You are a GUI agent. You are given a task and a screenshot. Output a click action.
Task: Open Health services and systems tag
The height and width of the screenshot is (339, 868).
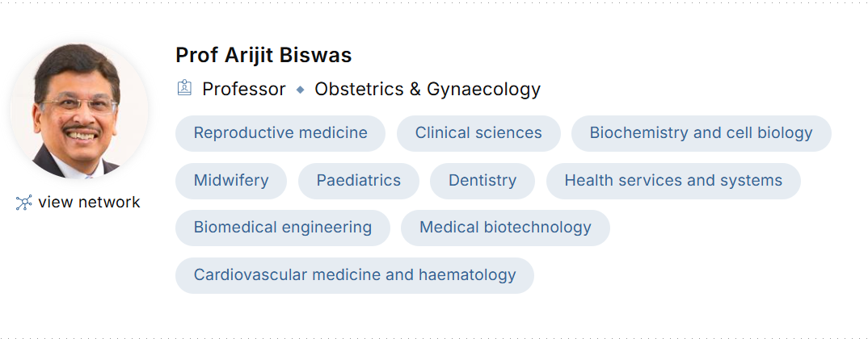tap(673, 181)
